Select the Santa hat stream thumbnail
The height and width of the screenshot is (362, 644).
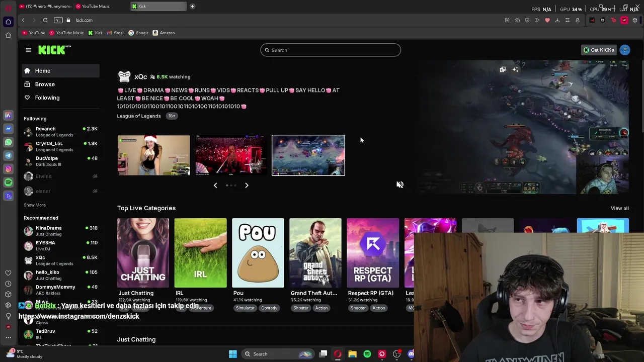153,155
